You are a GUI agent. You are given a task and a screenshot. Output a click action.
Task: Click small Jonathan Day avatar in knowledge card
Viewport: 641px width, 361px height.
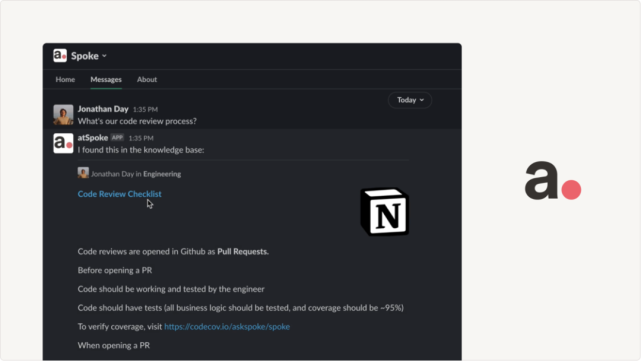83,173
